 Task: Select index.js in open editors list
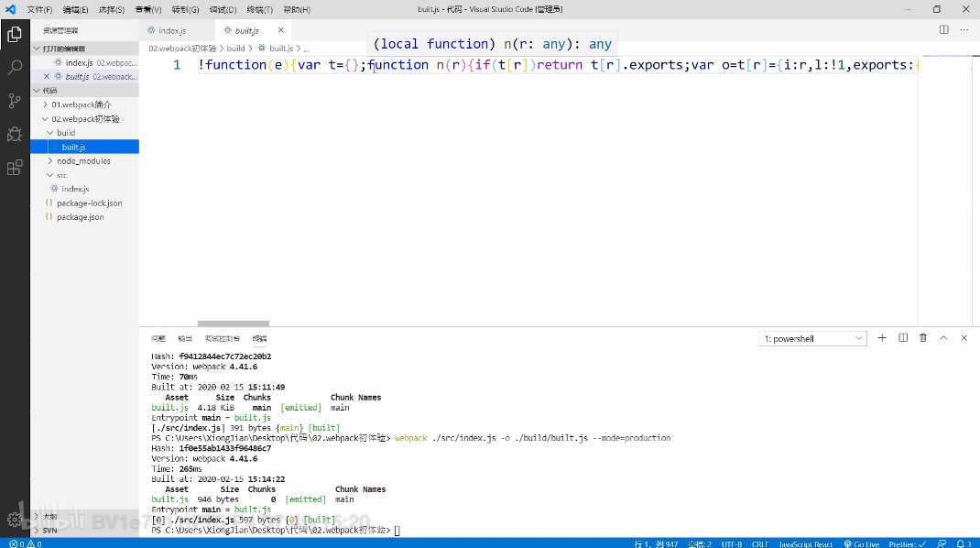[85, 62]
